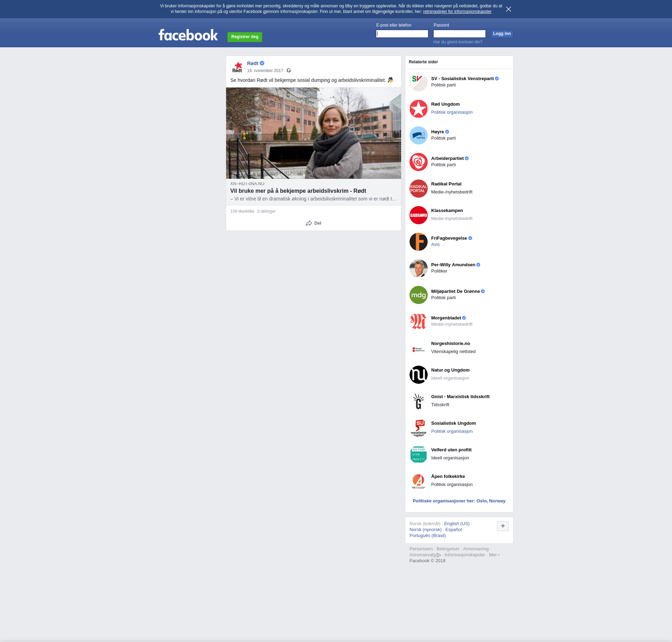Open article title Vil bruke mer på å bekjempe arbeidslivskrim

298,191
